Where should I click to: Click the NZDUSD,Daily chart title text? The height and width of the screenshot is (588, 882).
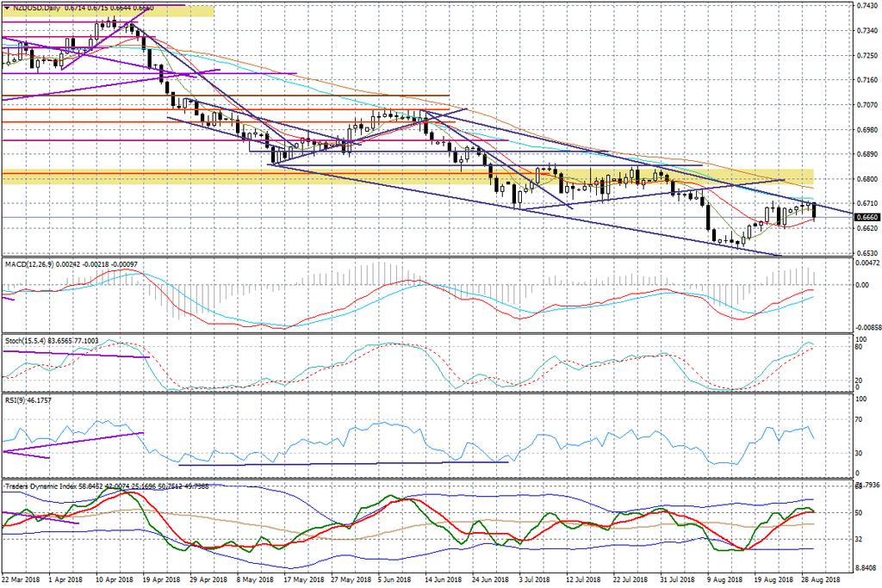(34, 9)
